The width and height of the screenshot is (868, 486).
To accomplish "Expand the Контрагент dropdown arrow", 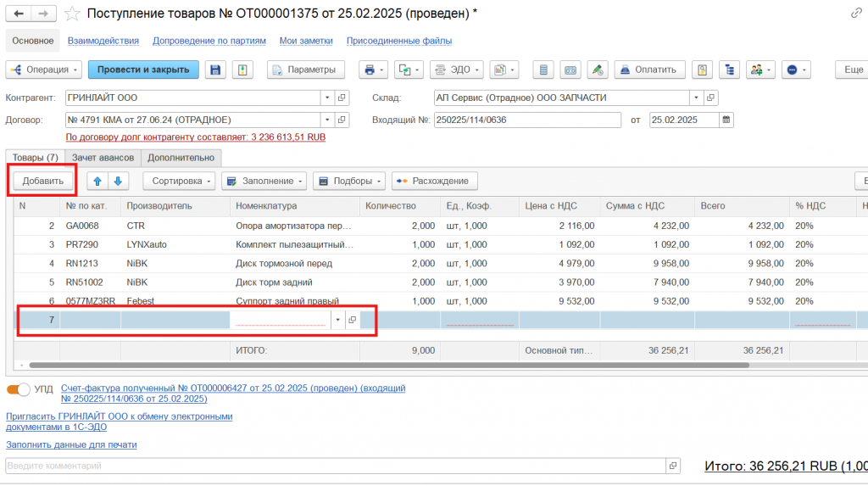I will pyautogui.click(x=327, y=98).
